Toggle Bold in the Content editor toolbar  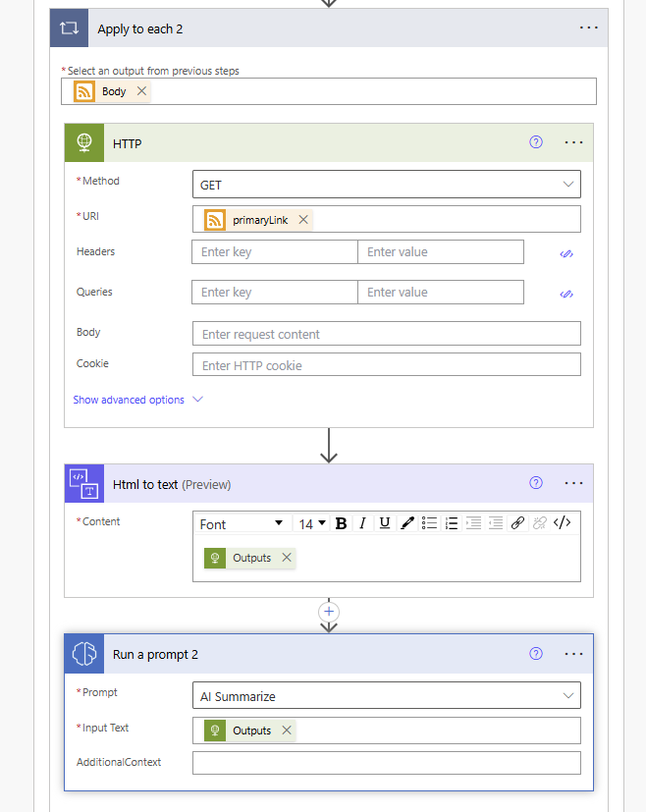pyautogui.click(x=341, y=523)
